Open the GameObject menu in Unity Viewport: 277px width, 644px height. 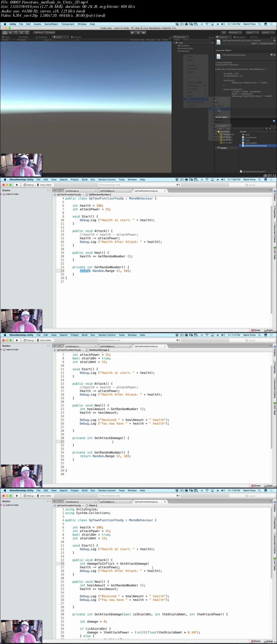[51, 24]
